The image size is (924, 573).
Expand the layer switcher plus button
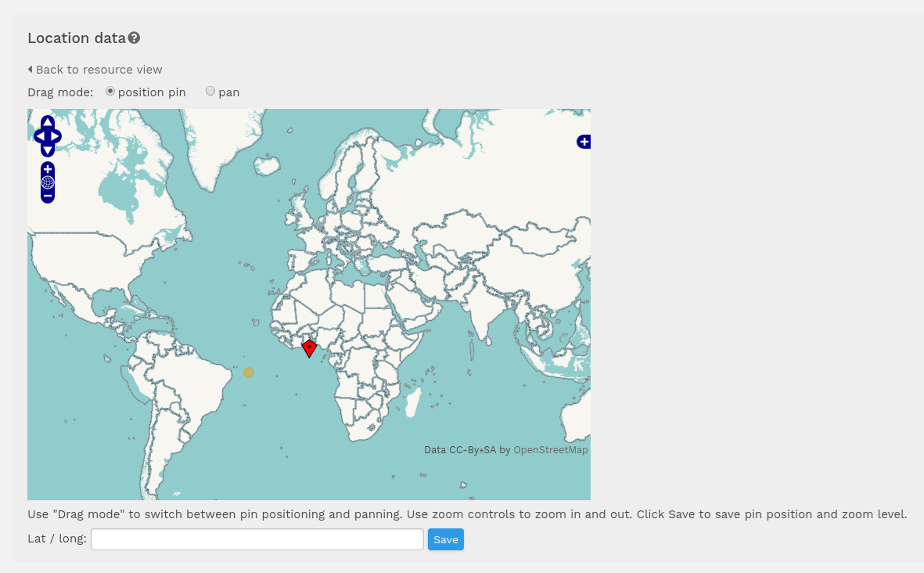pyautogui.click(x=584, y=142)
